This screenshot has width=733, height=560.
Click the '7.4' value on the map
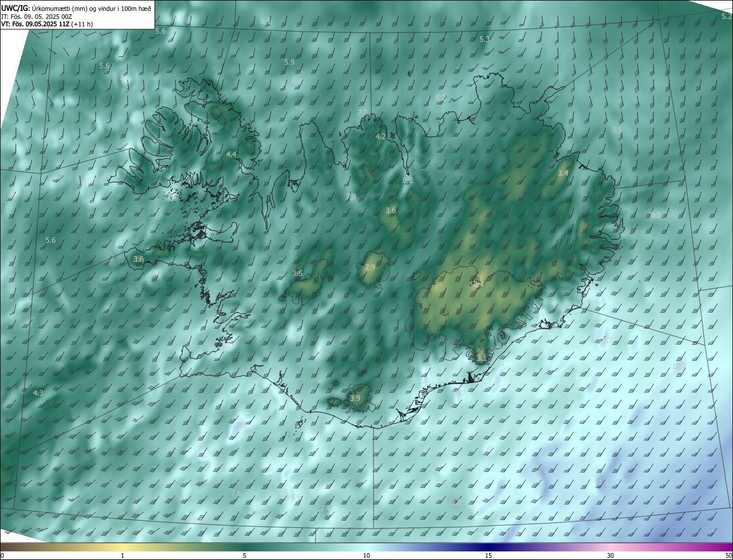(x=325, y=508)
